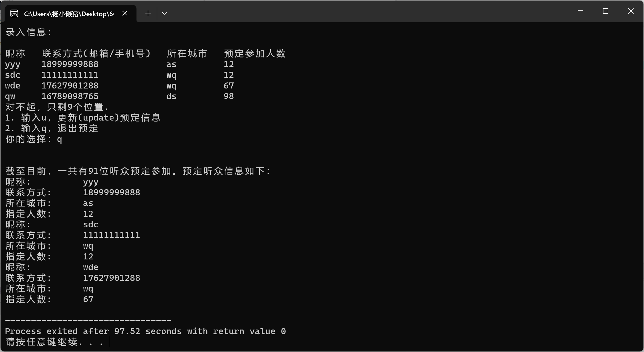Image resolution: width=644 pixels, height=352 pixels.
Task: Close the C:\Users Desktop terminal tab
Action: (x=125, y=13)
